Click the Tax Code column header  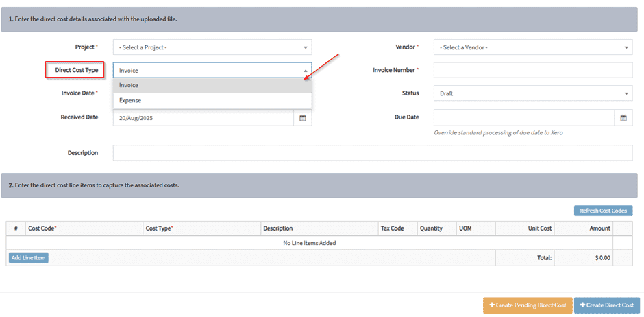(x=393, y=228)
